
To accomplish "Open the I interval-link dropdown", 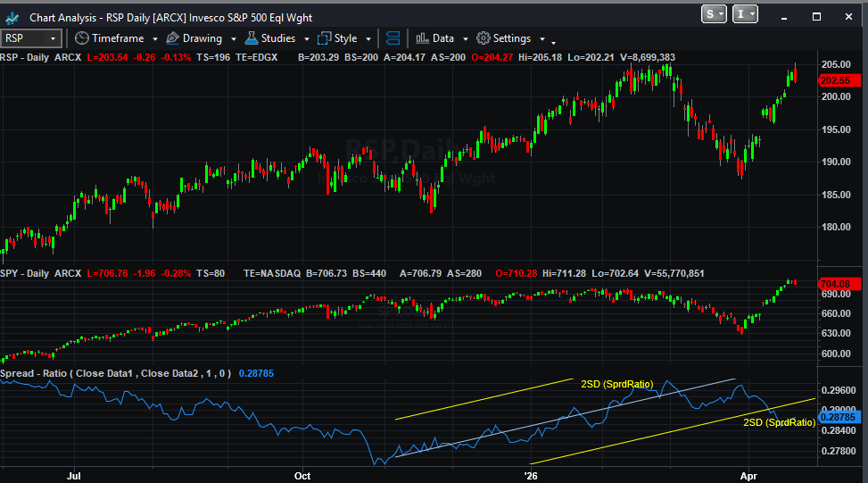I will coord(745,14).
